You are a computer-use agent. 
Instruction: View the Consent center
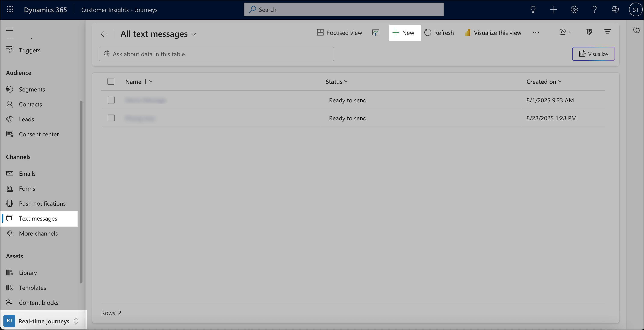(x=39, y=134)
